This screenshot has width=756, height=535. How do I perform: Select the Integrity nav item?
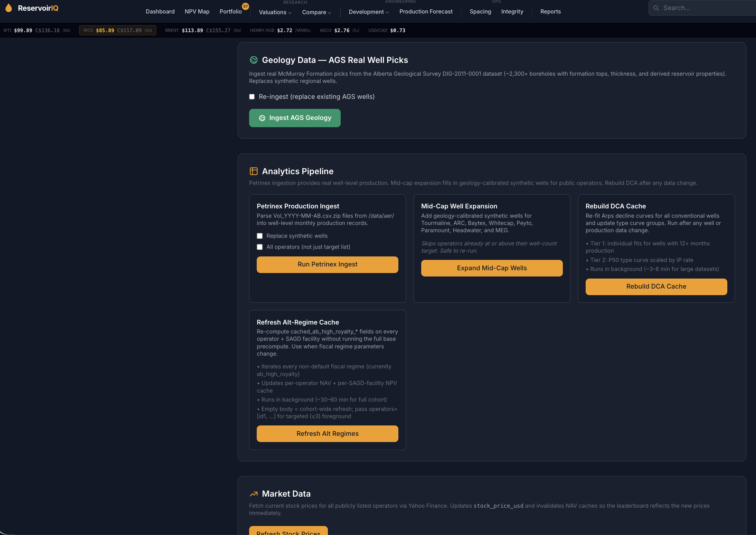[x=512, y=12]
